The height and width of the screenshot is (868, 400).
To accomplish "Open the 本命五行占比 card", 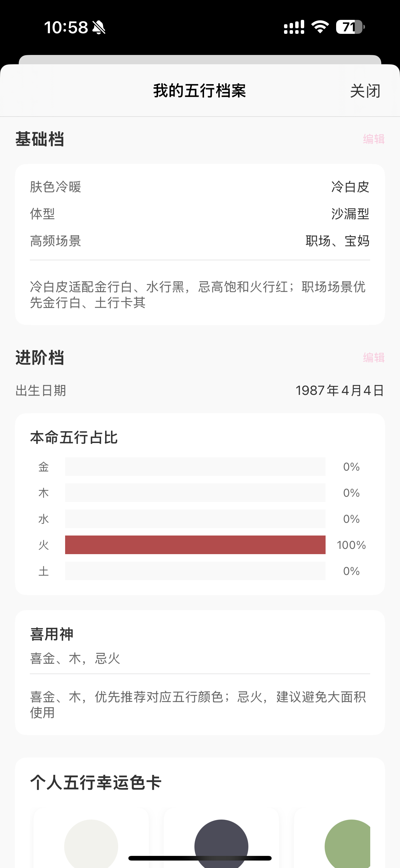I will (200, 438).
